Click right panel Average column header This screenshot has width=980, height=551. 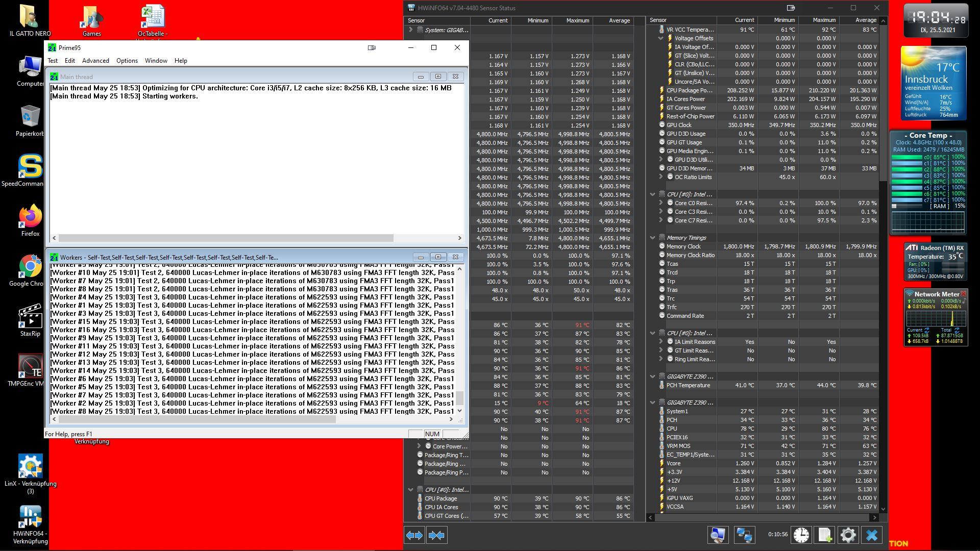click(x=860, y=20)
